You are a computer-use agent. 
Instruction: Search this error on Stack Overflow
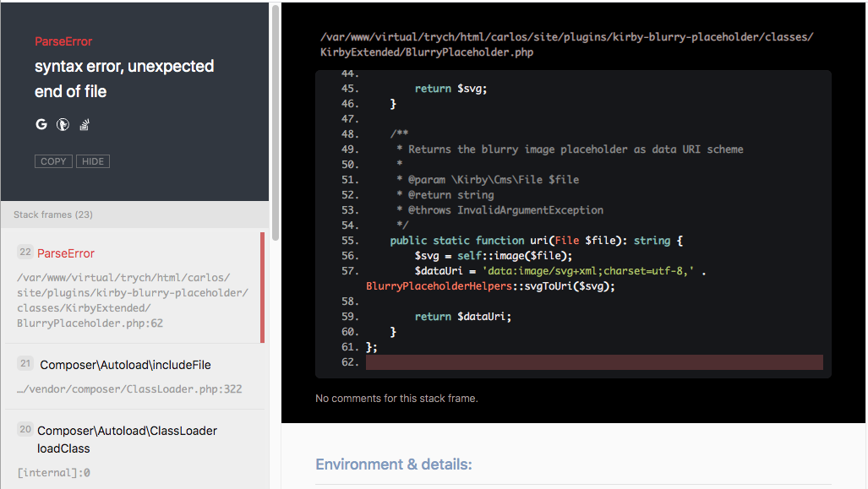(x=84, y=124)
